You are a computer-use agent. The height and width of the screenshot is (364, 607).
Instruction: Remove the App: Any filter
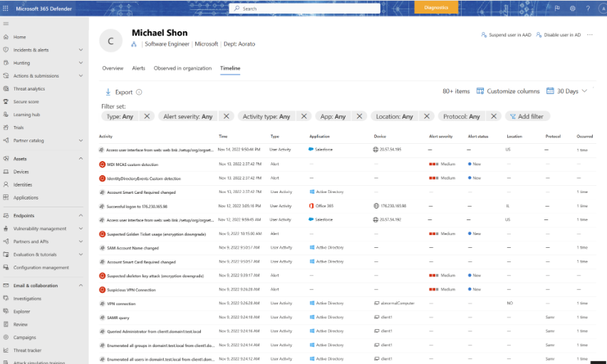359,116
